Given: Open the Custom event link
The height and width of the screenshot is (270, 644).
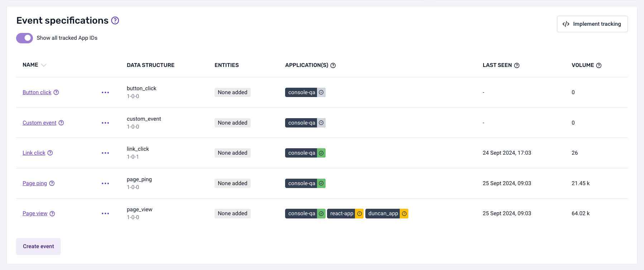Looking at the screenshot, I should click(x=39, y=123).
